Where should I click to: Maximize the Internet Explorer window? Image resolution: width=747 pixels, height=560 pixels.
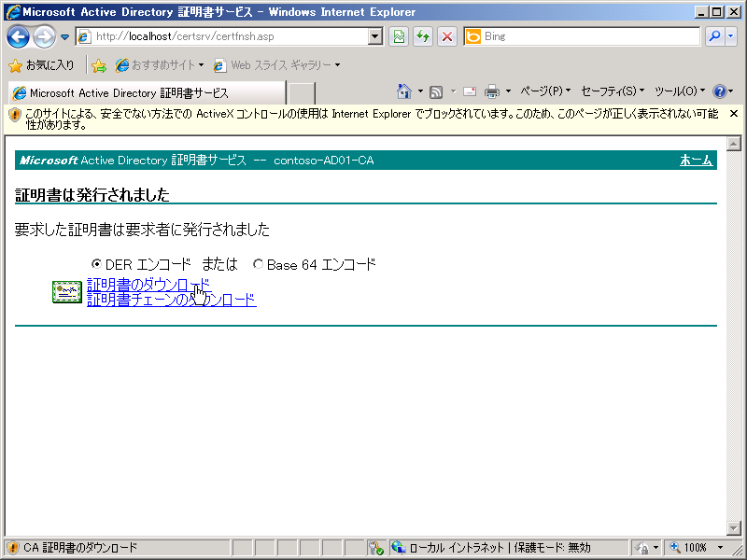point(717,12)
